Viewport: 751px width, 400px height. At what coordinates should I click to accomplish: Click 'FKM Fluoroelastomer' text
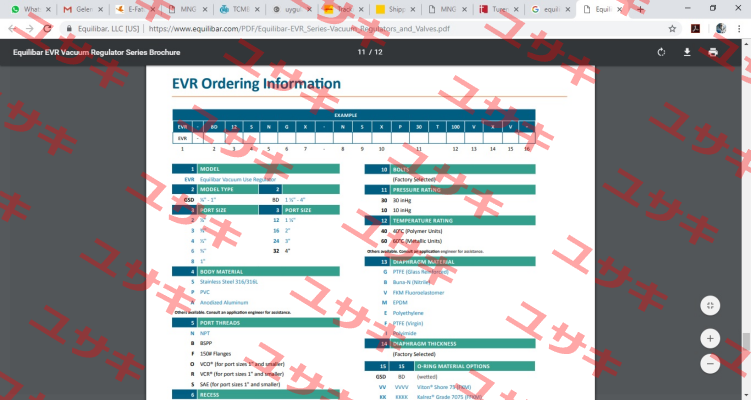click(419, 292)
